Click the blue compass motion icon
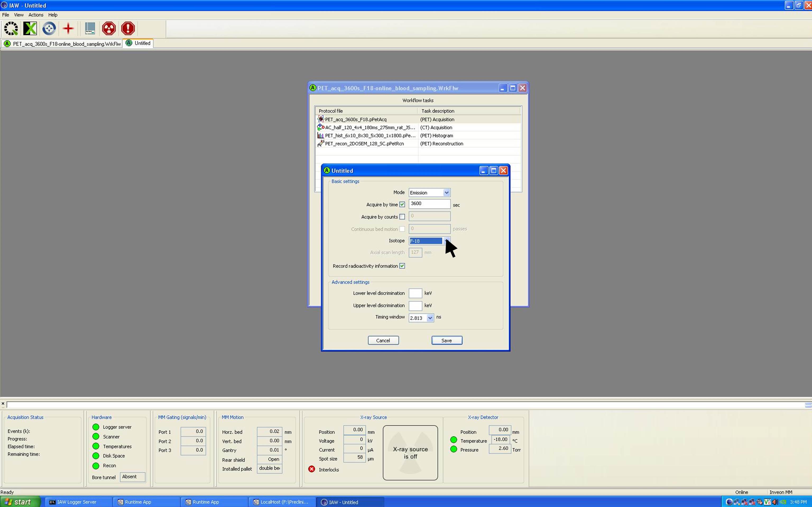This screenshot has width=812, height=507. pos(49,29)
